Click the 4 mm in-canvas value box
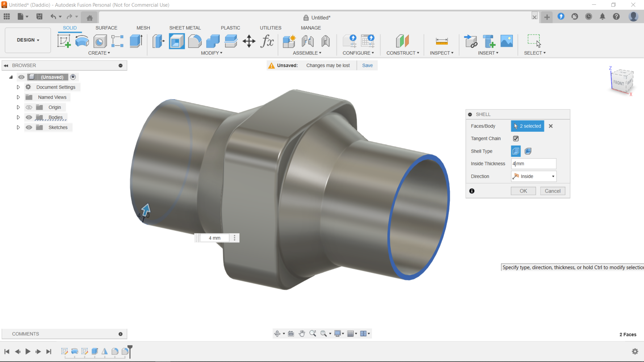 [x=214, y=238]
